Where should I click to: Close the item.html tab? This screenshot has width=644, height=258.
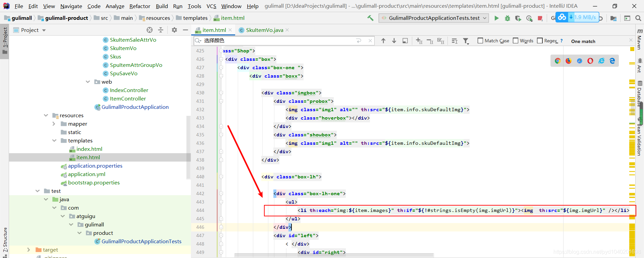(x=230, y=30)
